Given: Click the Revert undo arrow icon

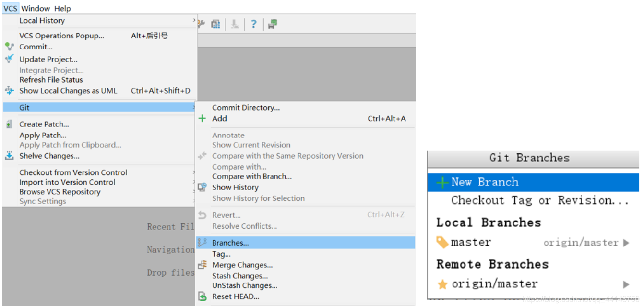Looking at the screenshot, I should (203, 215).
